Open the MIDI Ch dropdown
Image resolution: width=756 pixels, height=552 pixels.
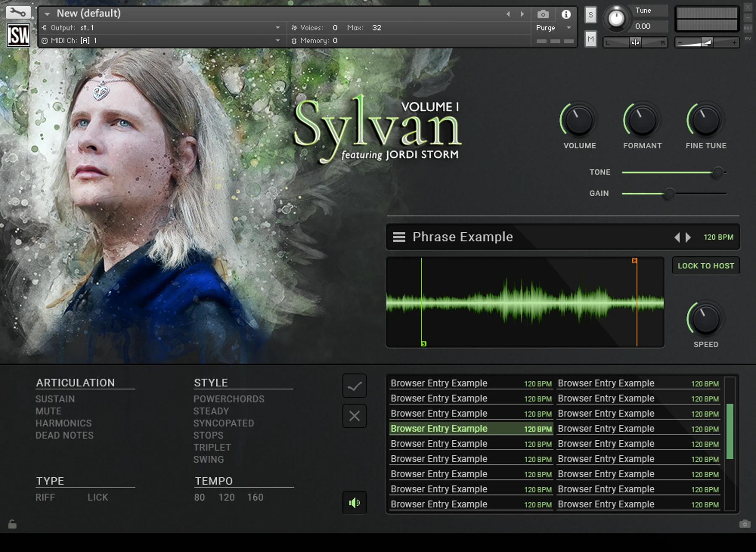pos(278,41)
